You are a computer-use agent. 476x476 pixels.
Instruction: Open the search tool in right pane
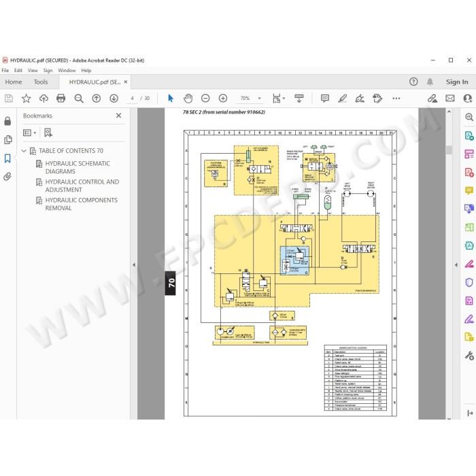tap(469, 117)
